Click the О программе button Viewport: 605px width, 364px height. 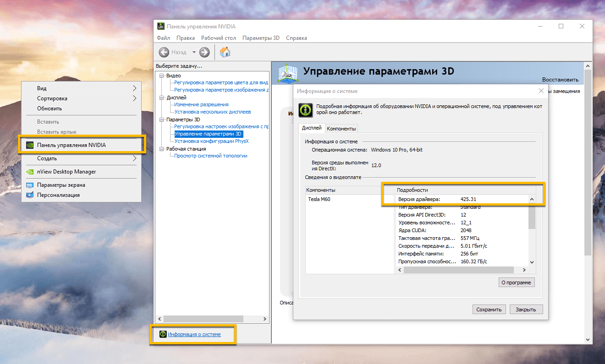[517, 282]
